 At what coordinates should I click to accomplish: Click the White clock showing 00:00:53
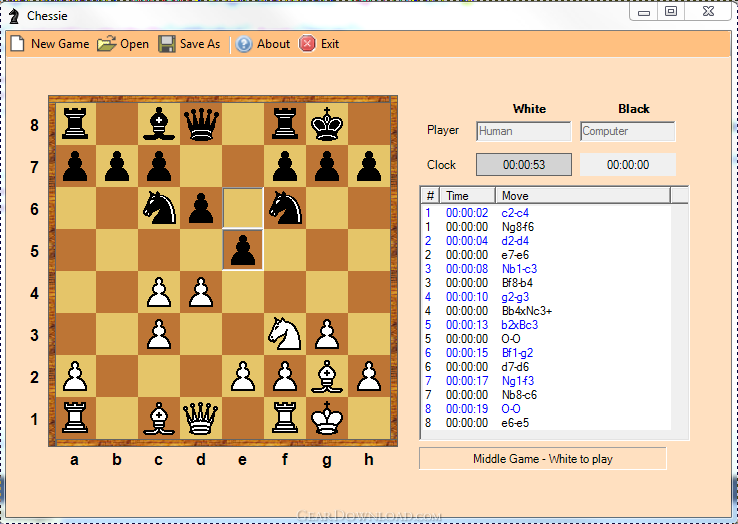[524, 165]
